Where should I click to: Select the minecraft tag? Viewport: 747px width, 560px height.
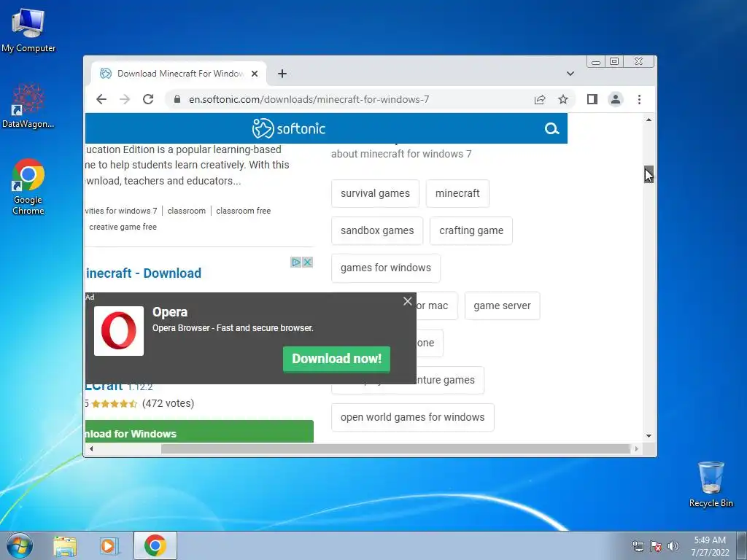[457, 193]
